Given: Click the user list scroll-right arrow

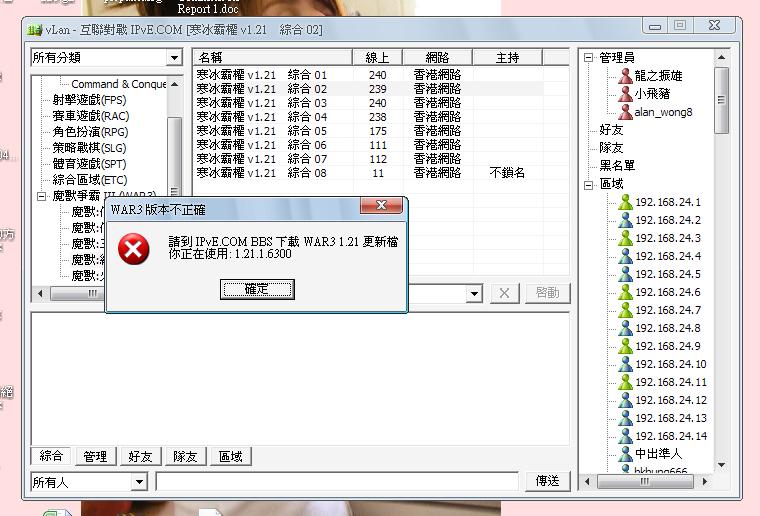Looking at the screenshot, I should (x=704, y=482).
